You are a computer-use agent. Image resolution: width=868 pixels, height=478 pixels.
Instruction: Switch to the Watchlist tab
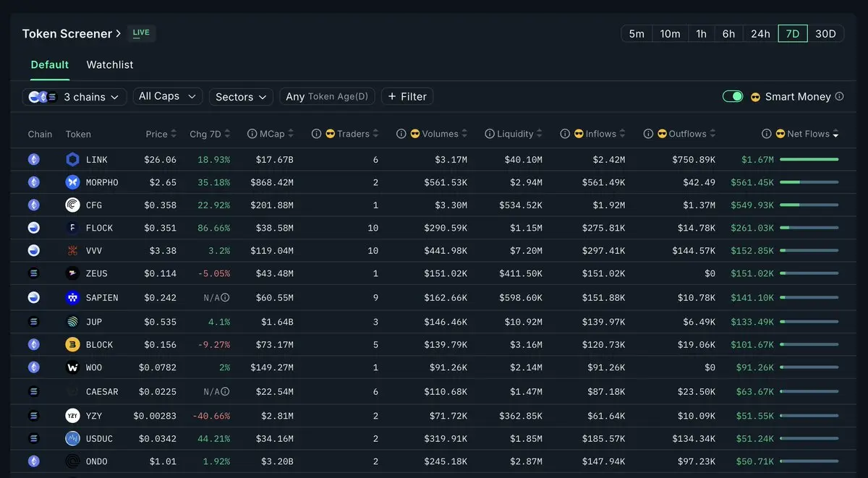[x=110, y=64]
